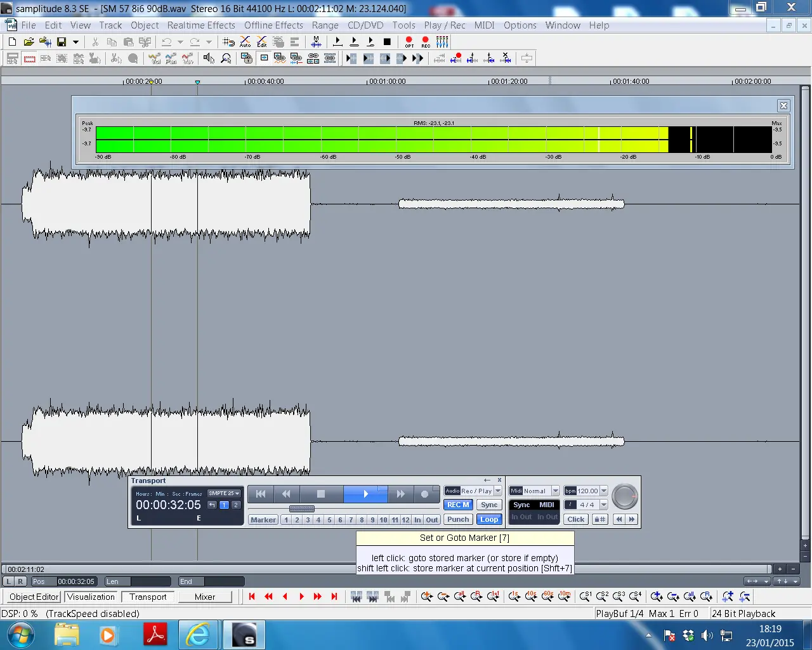Toggle time display slot 1 in Transport
812x650 pixels.
(x=224, y=505)
